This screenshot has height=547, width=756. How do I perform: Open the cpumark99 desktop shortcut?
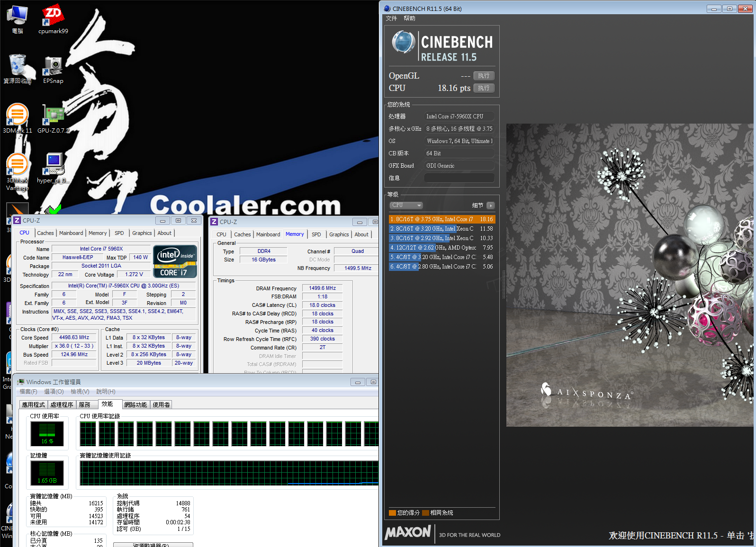pyautogui.click(x=53, y=19)
